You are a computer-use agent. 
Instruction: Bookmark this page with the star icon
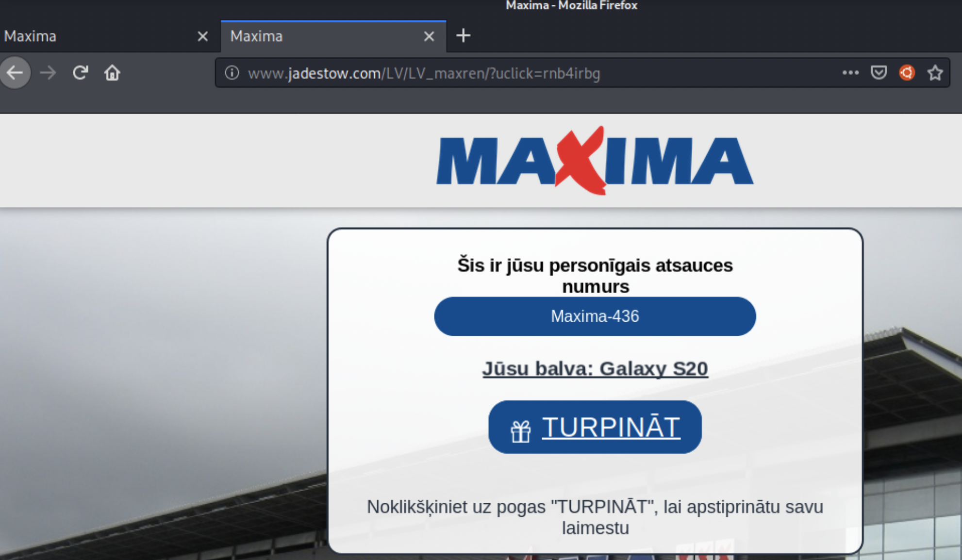[x=935, y=73]
